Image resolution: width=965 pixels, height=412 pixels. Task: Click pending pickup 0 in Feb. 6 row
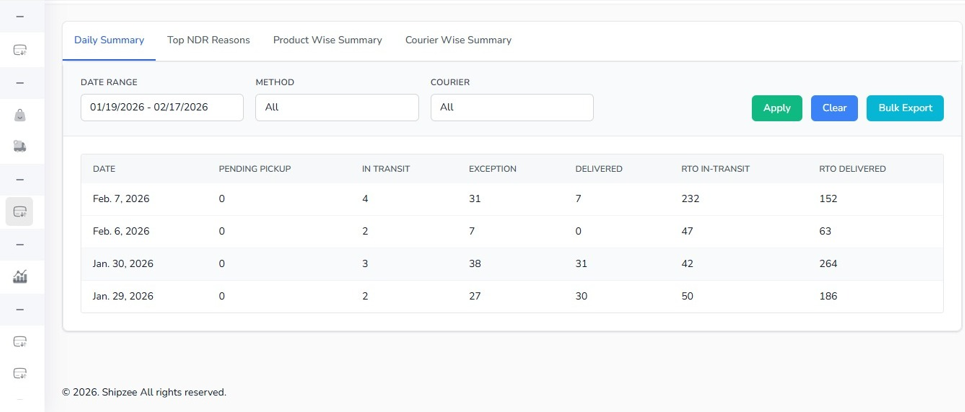[222, 232]
